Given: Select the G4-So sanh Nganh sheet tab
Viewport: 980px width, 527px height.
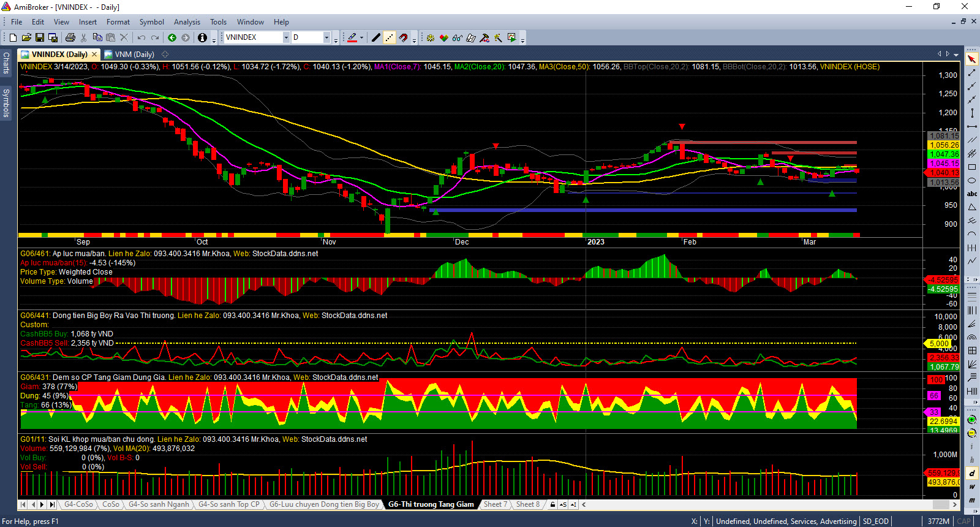Looking at the screenshot, I should click(x=159, y=504).
